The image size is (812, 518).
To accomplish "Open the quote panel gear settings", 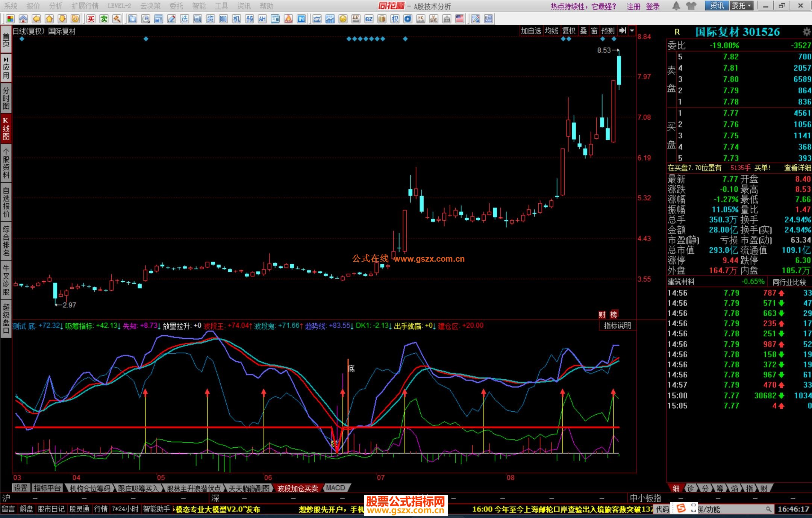I will click(x=806, y=32).
